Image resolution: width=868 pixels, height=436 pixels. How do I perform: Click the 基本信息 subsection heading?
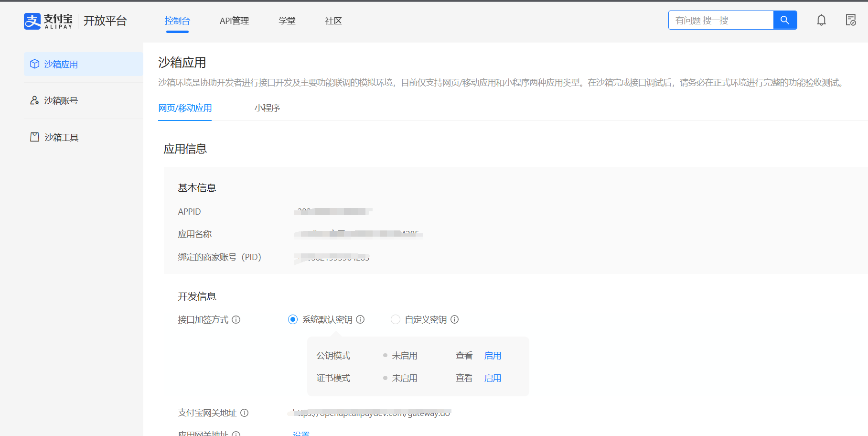[197, 188]
